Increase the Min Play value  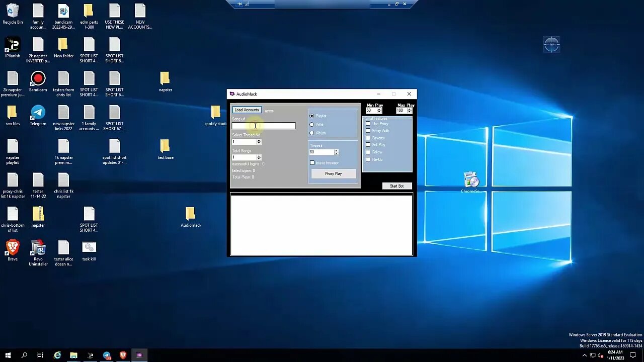coord(379,109)
